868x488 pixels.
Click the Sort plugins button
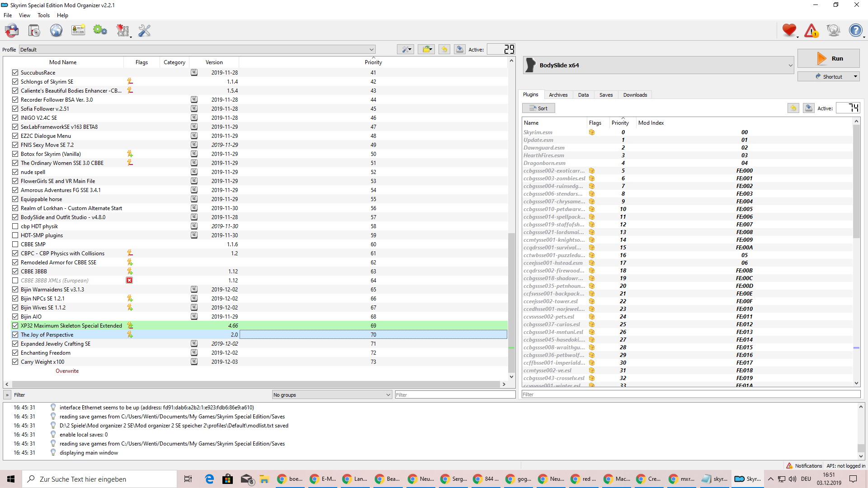[538, 108]
